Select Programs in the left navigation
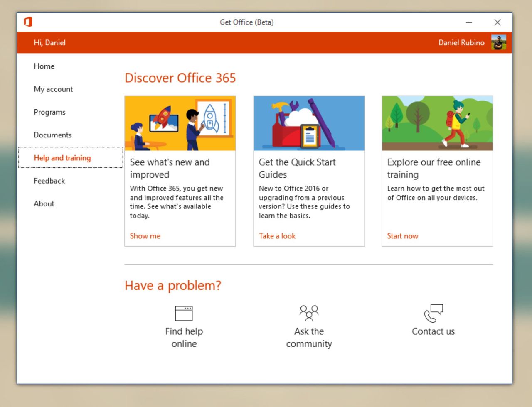This screenshot has height=407, width=532. (49, 112)
